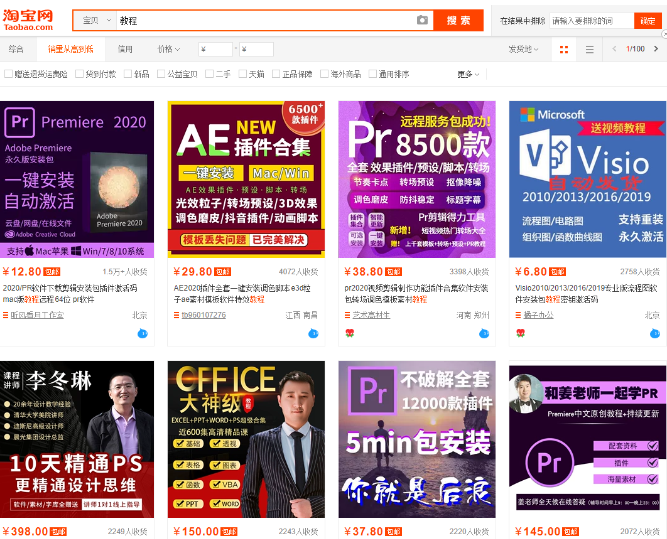Go to next results page arrow
The image size is (667, 539).
[x=656, y=49]
